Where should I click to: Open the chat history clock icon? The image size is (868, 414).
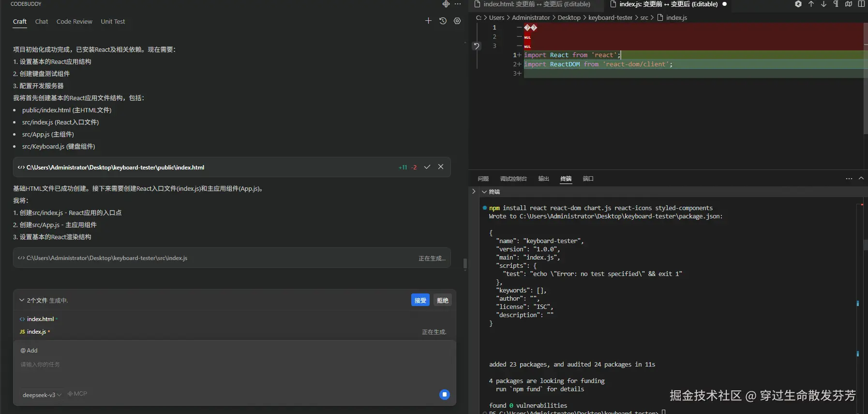coord(443,21)
